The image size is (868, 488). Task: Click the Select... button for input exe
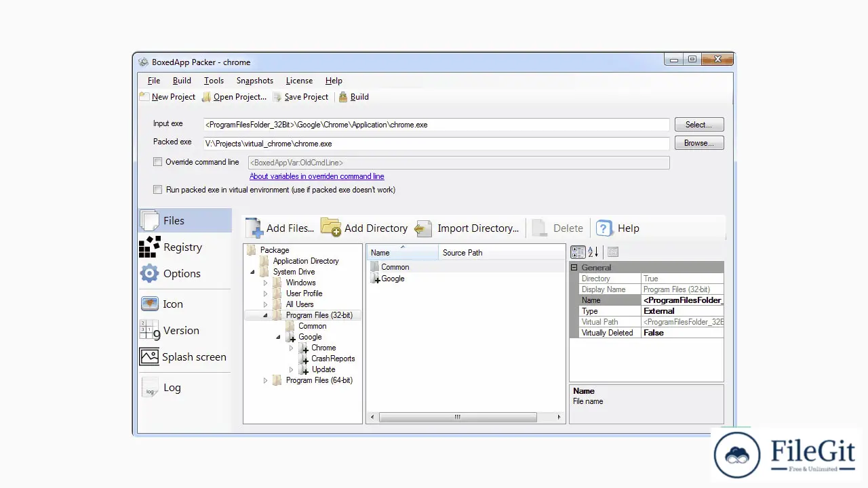point(699,125)
